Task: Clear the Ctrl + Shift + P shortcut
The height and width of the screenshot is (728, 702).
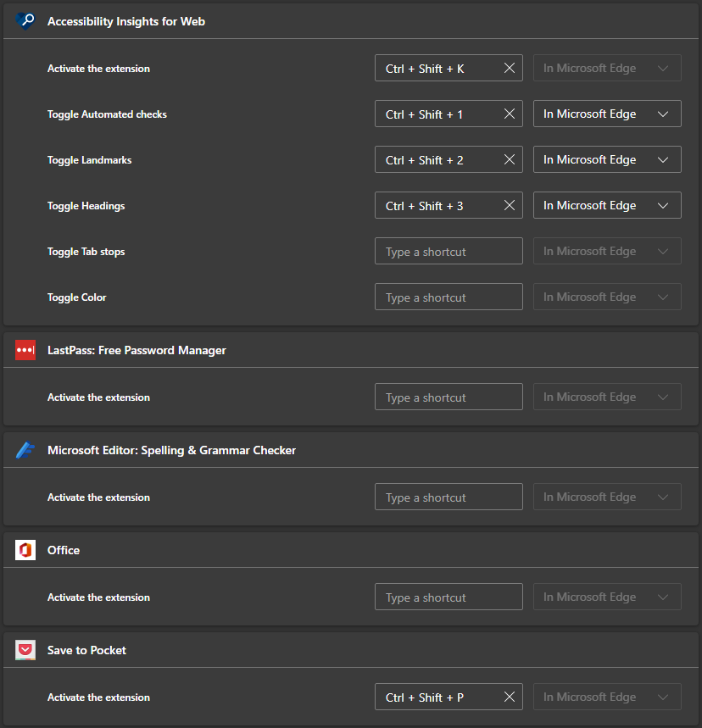Action: [510, 697]
